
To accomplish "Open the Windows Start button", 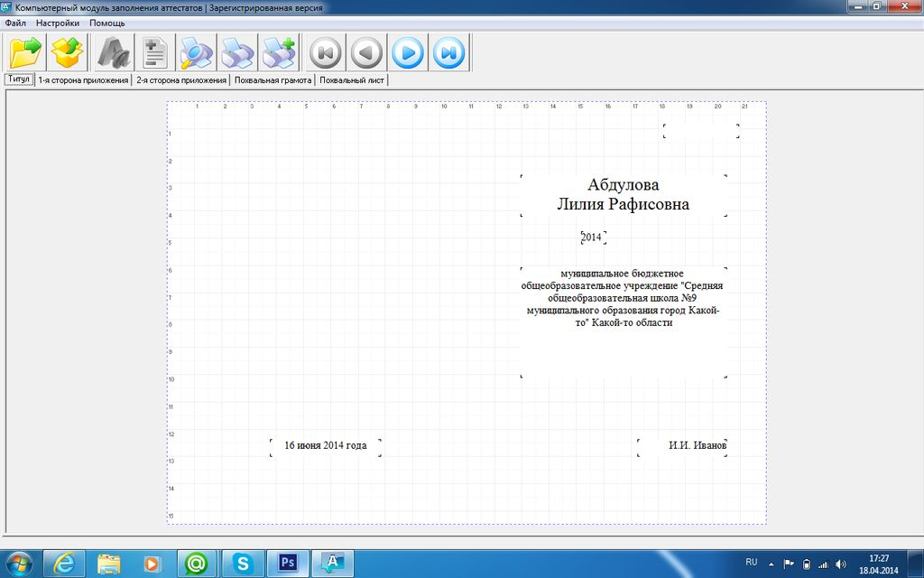I will [x=18, y=564].
